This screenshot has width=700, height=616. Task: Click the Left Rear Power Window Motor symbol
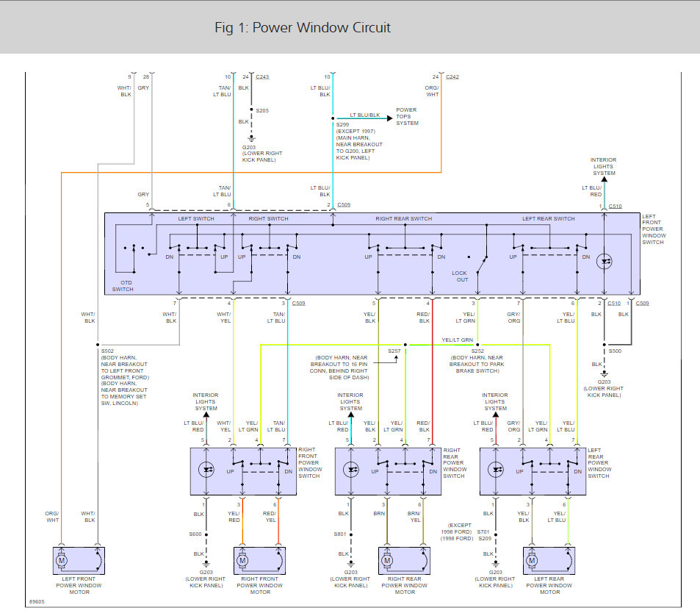tap(549, 561)
